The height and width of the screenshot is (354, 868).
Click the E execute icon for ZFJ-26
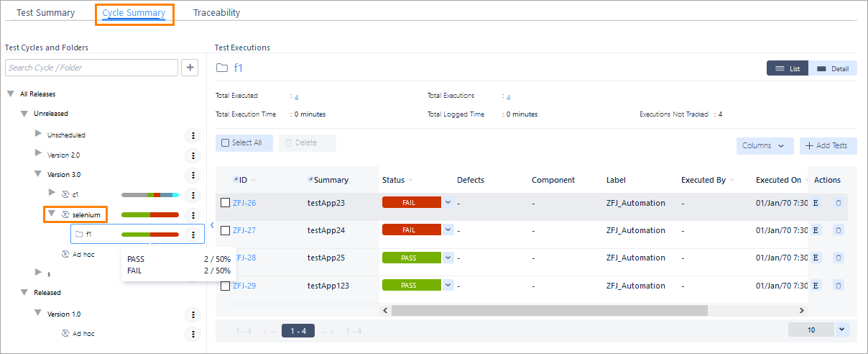coord(816,203)
